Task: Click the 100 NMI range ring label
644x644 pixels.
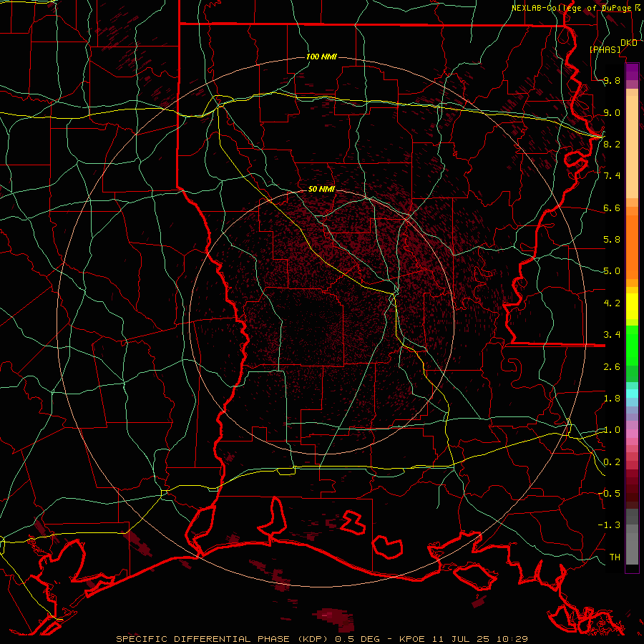Action: 321,57
